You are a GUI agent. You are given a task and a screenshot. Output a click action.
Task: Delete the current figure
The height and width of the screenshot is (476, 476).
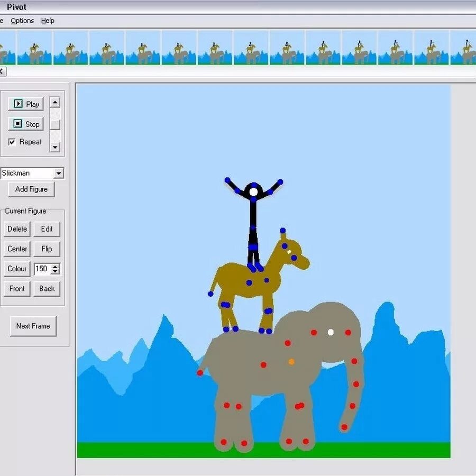[17, 229]
